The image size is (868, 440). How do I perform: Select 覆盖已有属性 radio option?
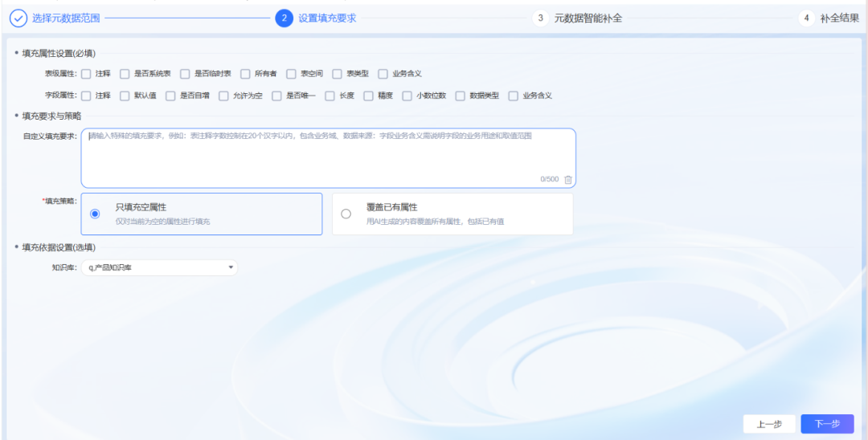pos(346,214)
